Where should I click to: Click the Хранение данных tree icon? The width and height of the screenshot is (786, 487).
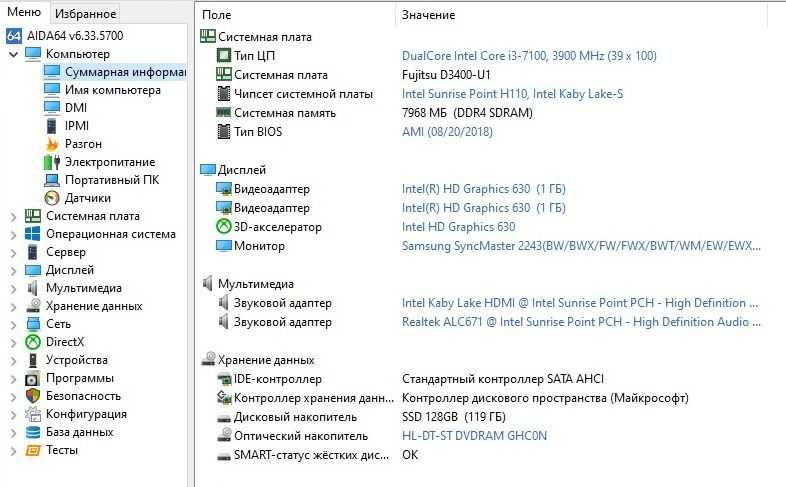click(x=33, y=306)
